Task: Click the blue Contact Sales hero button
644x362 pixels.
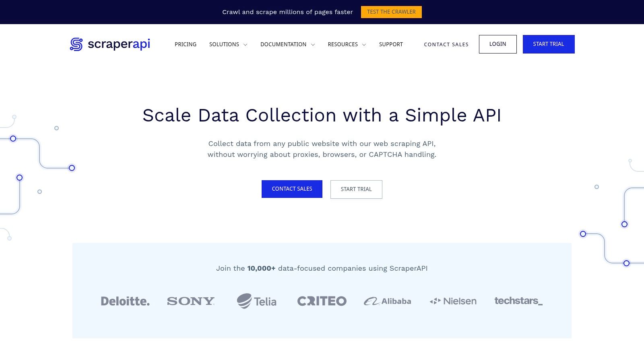Action: [292, 189]
